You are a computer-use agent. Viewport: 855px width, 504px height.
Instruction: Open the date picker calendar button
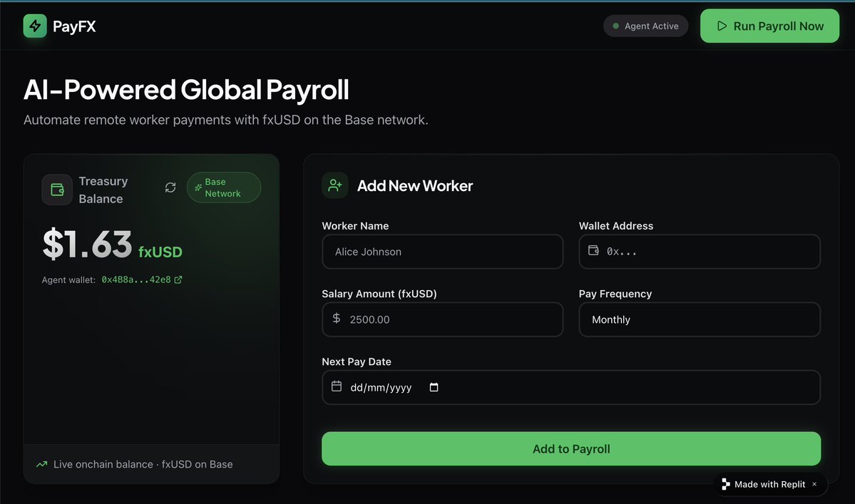click(x=434, y=387)
